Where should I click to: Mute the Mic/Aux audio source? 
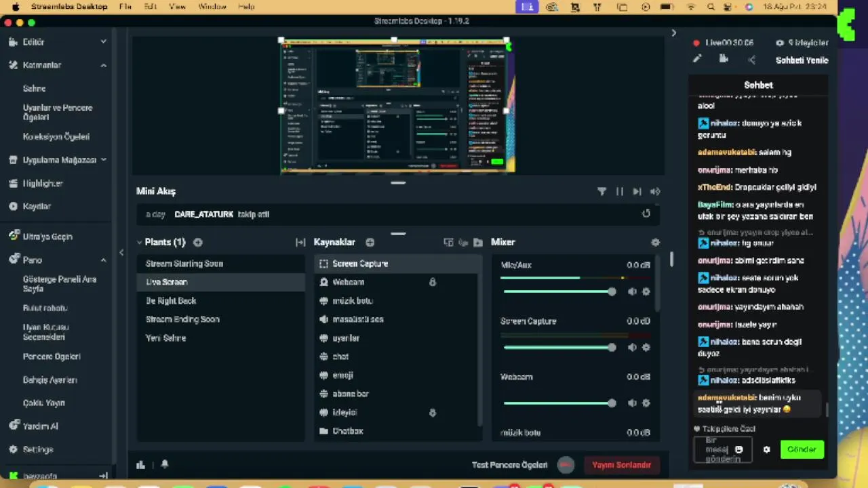(632, 291)
